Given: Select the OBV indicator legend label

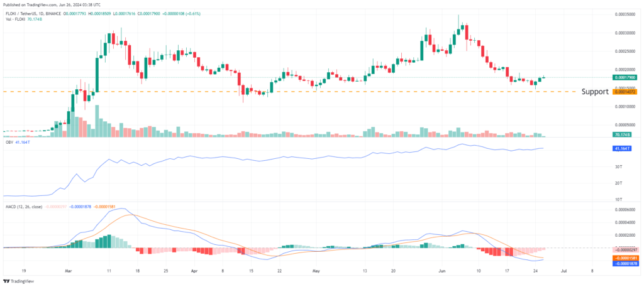Looking at the screenshot, I should [x=8, y=143].
